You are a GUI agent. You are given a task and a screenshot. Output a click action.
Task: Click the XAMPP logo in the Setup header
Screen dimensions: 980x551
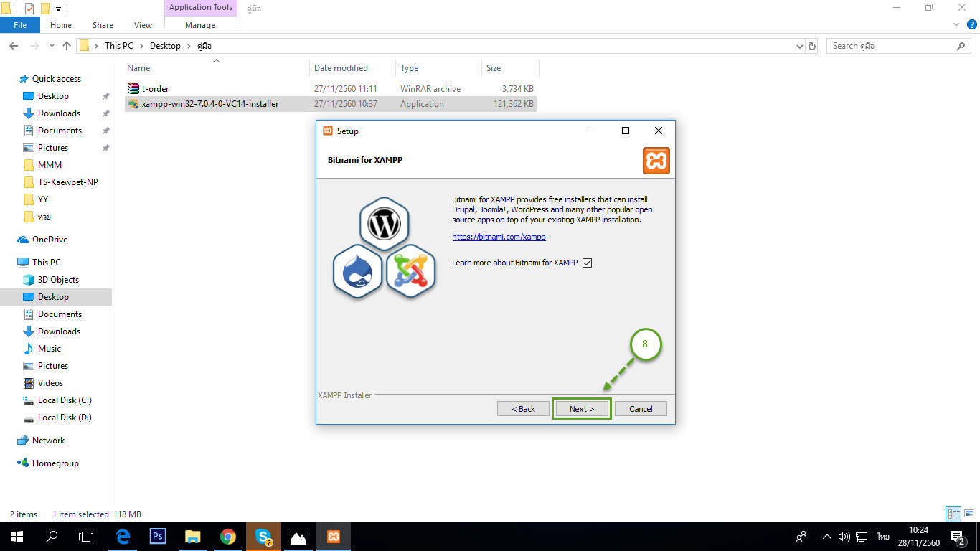(656, 161)
